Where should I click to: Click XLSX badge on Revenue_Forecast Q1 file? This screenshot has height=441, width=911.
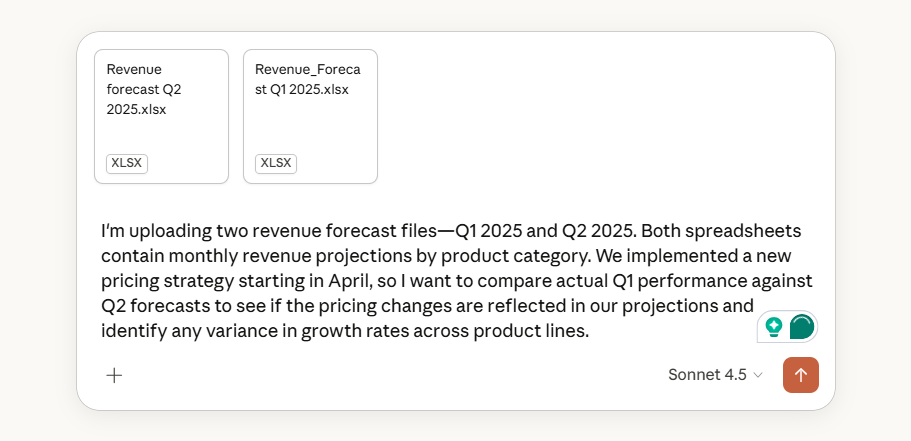(276, 163)
